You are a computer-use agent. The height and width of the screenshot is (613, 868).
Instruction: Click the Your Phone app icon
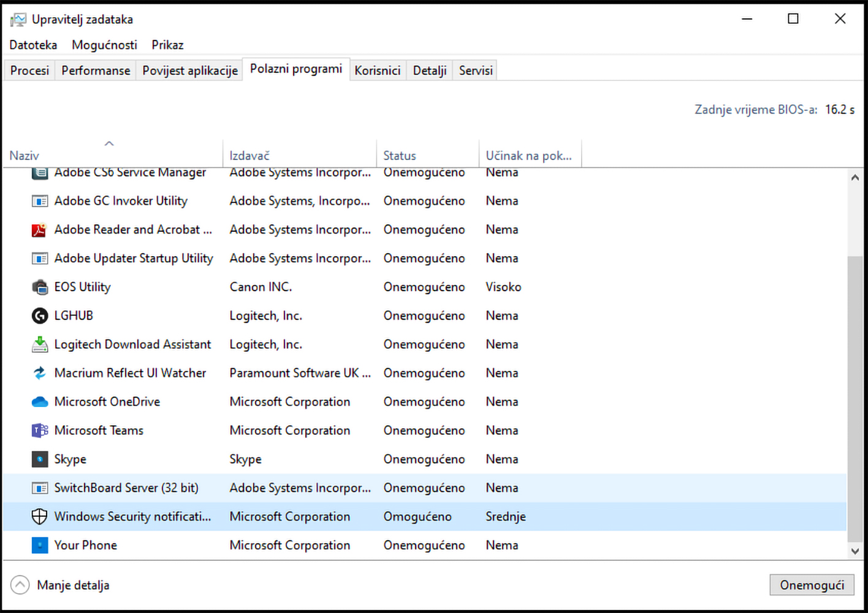pyautogui.click(x=40, y=545)
